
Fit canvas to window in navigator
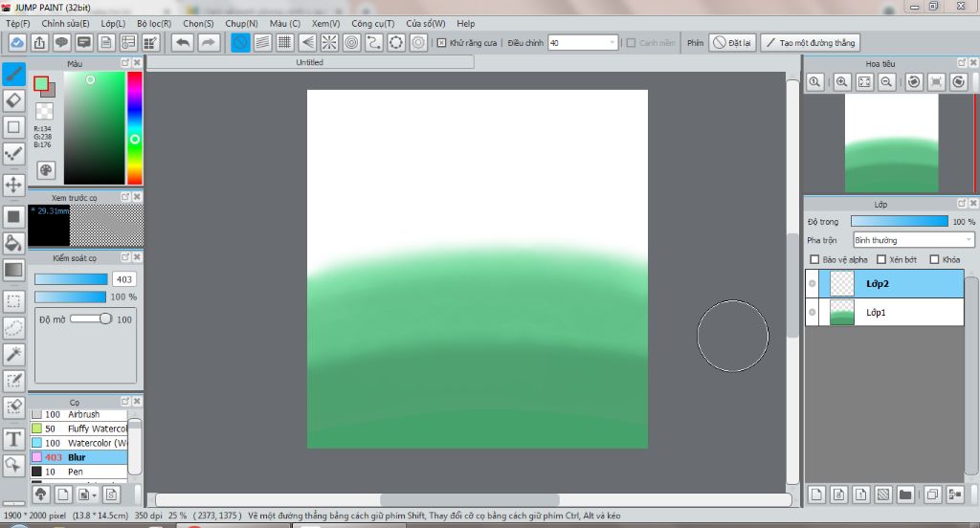(864, 82)
